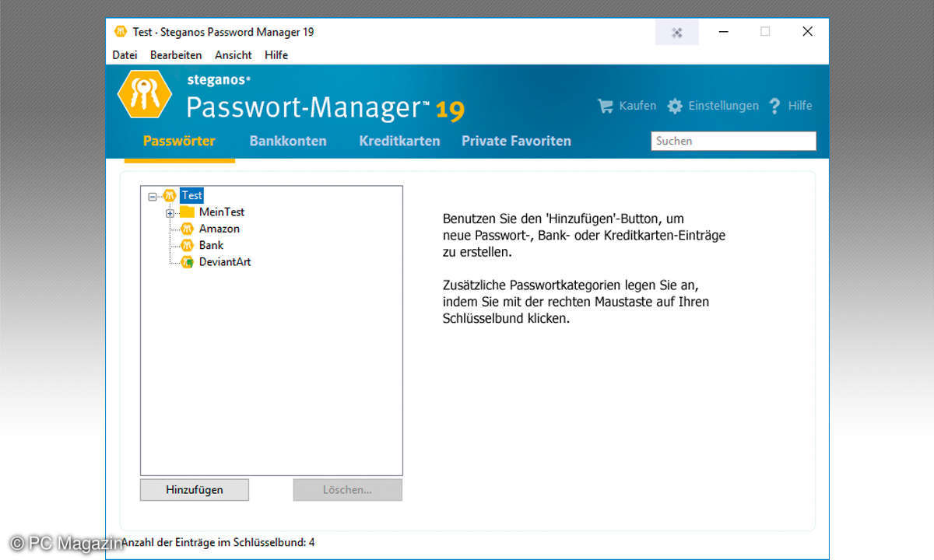Select the MeinTest tree label
Image resolution: width=934 pixels, height=560 pixels.
click(222, 212)
